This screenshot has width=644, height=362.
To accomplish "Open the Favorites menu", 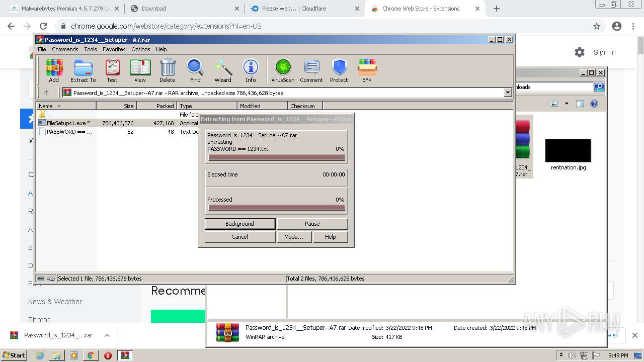I will coord(114,49).
